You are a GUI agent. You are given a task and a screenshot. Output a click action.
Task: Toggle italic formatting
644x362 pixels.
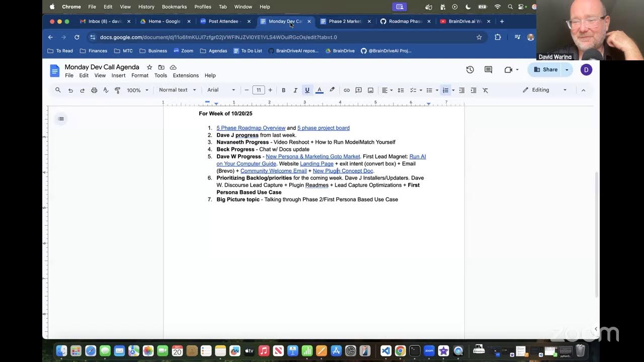pyautogui.click(x=295, y=90)
